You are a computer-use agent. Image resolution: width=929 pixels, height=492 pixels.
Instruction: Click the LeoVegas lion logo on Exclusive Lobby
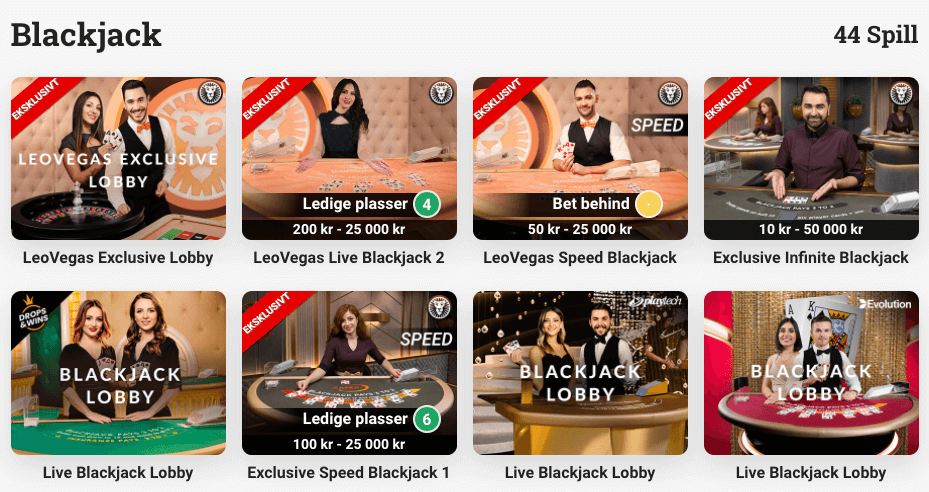pyautogui.click(x=210, y=93)
